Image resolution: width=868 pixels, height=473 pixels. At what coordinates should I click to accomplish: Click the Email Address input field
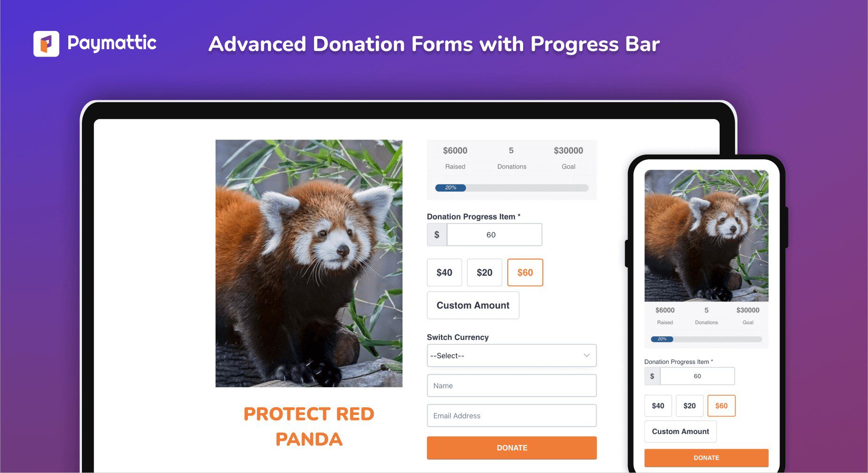point(512,415)
